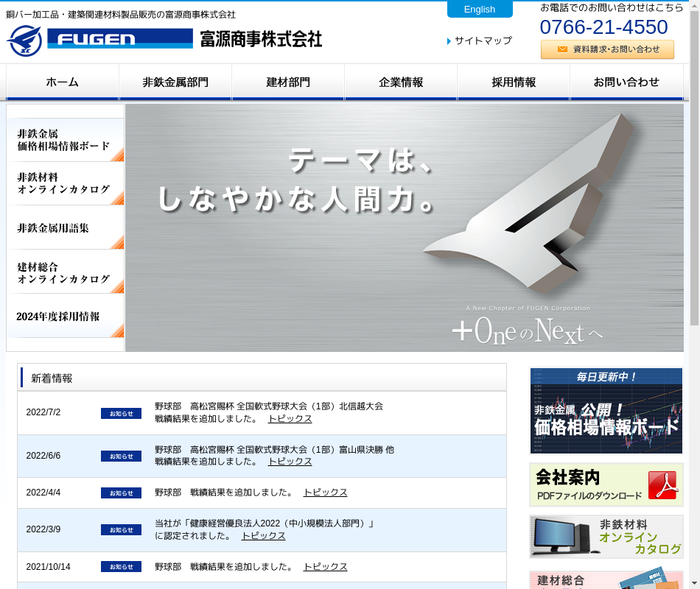Screen dimensions: 700x589
Task: Open the 採用情報 navigation tab
Action: coord(514,82)
